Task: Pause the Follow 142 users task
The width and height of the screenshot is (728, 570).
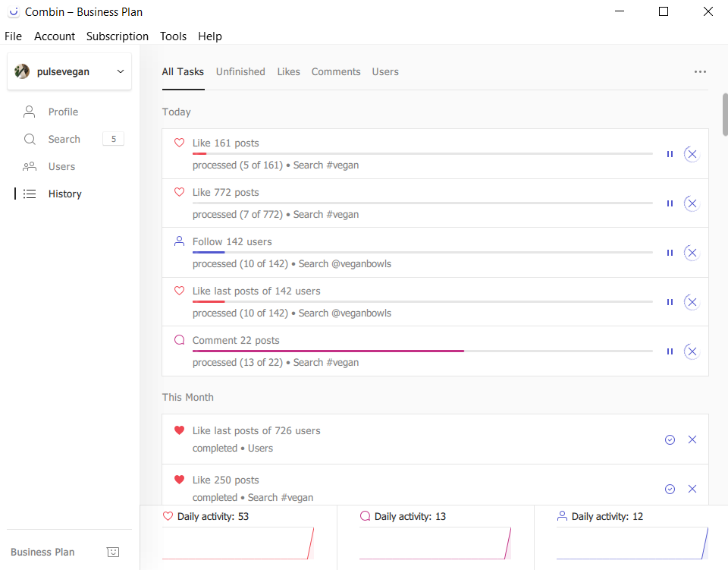Action: tap(670, 253)
